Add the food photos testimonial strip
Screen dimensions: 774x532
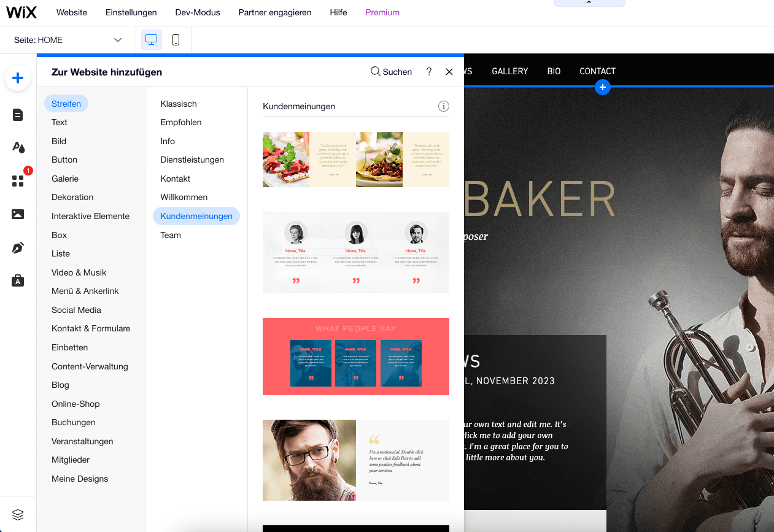[x=356, y=160]
